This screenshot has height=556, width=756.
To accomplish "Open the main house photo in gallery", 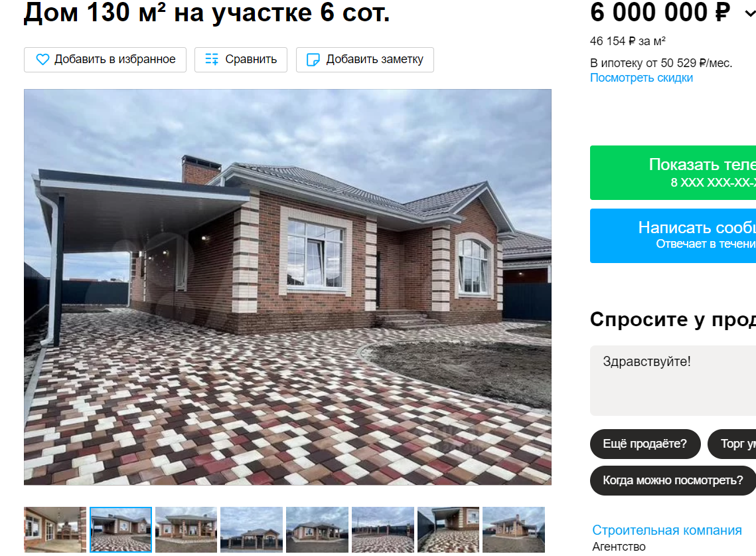I will (288, 287).
